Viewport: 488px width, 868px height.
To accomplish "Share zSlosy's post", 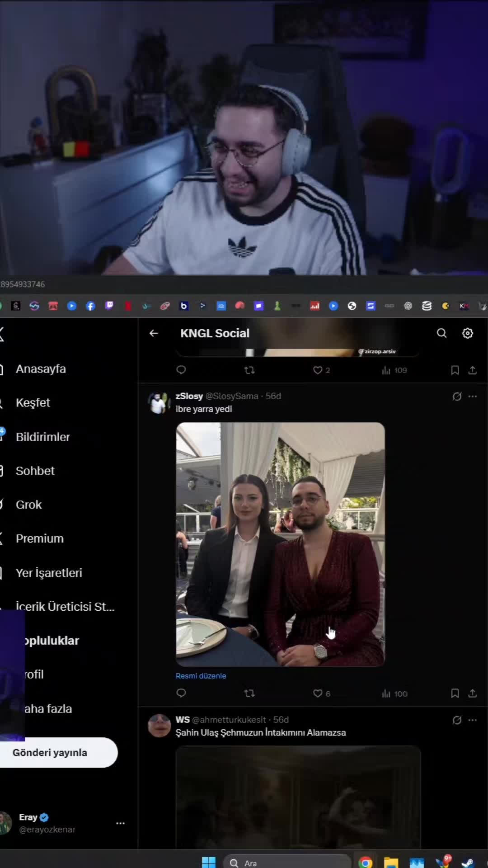I will pyautogui.click(x=473, y=693).
